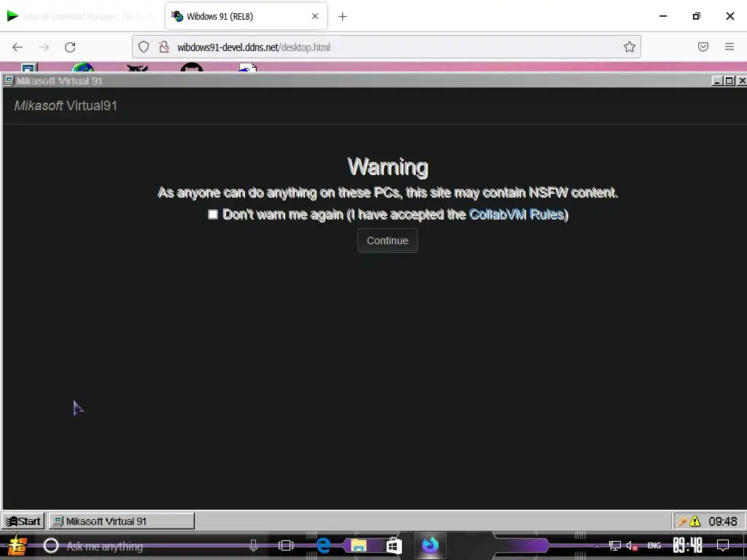
Task: Click the Cortana microphone icon
Action: tap(253, 545)
